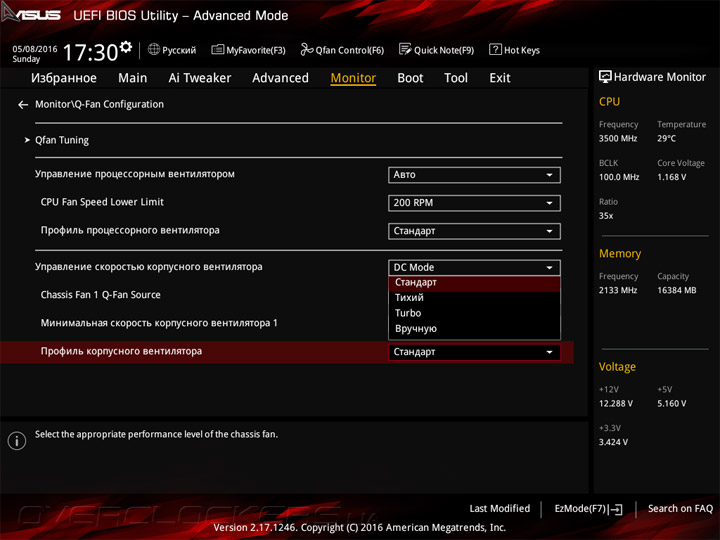Click Last Modified button
The height and width of the screenshot is (540, 720).
click(x=500, y=509)
